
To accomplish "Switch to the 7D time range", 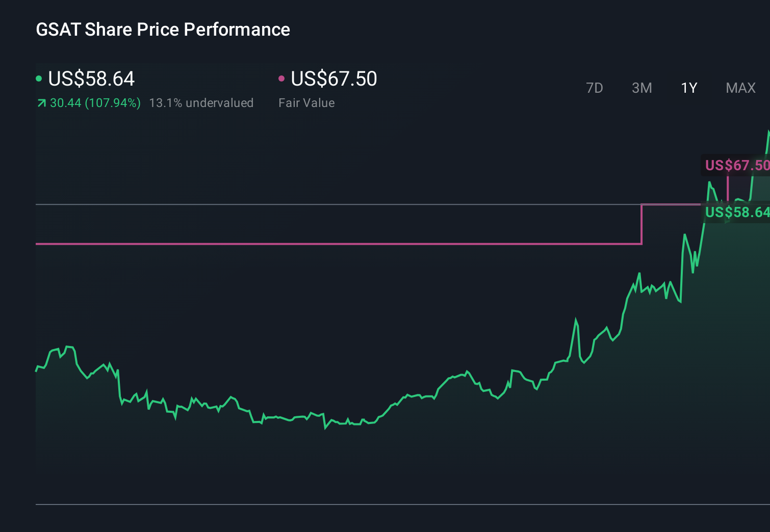I will pyautogui.click(x=595, y=88).
